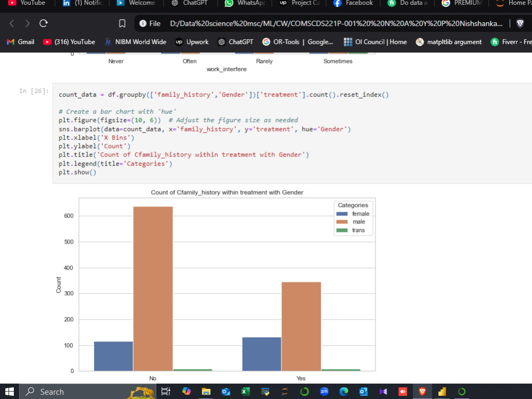Switch to the Facebook browser tab
Screen dimensions: 532x399
[x=353, y=3]
